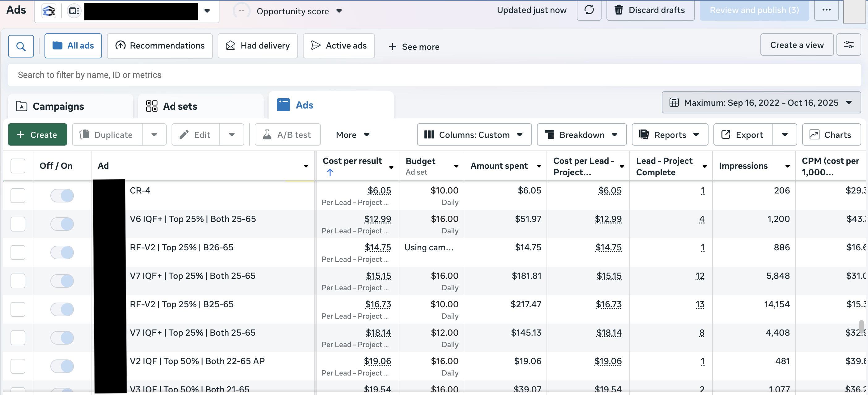Open the Ad column header menu arrow
868x395 pixels.
pos(306,166)
